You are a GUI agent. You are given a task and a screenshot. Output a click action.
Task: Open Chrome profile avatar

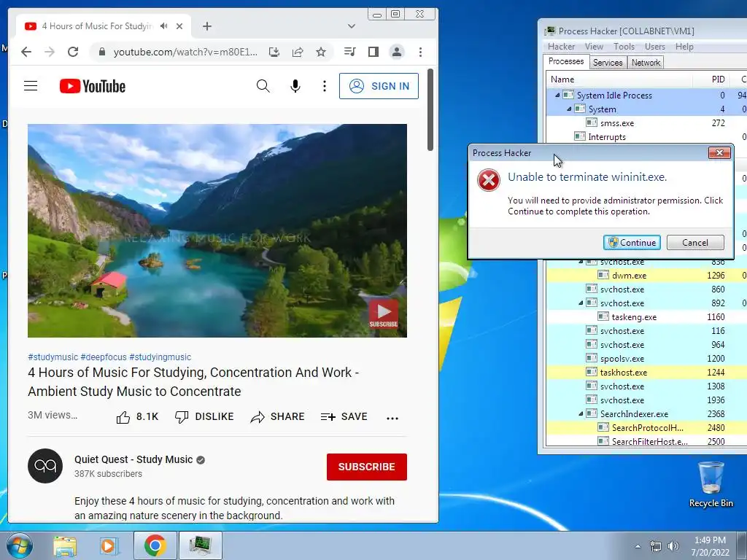(x=396, y=52)
